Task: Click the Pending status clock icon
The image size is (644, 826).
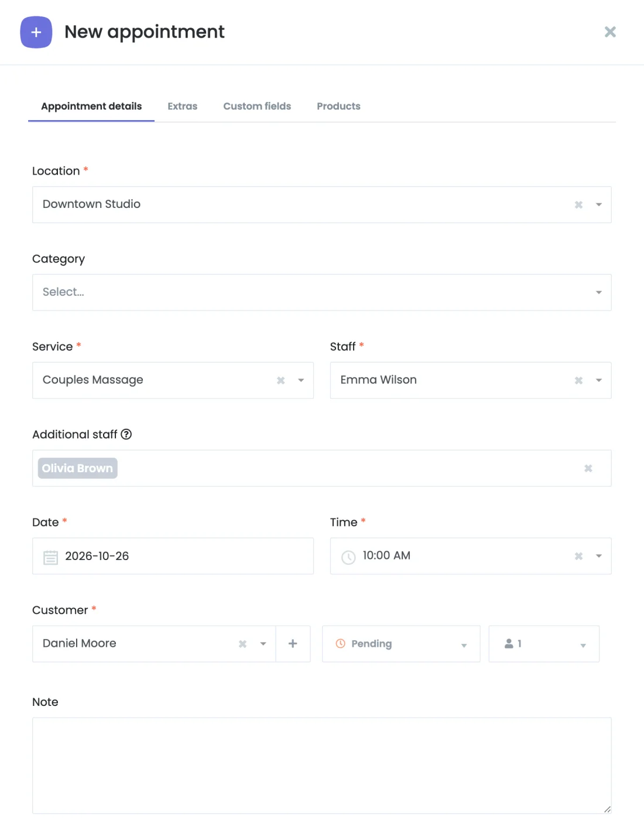Action: [340, 643]
